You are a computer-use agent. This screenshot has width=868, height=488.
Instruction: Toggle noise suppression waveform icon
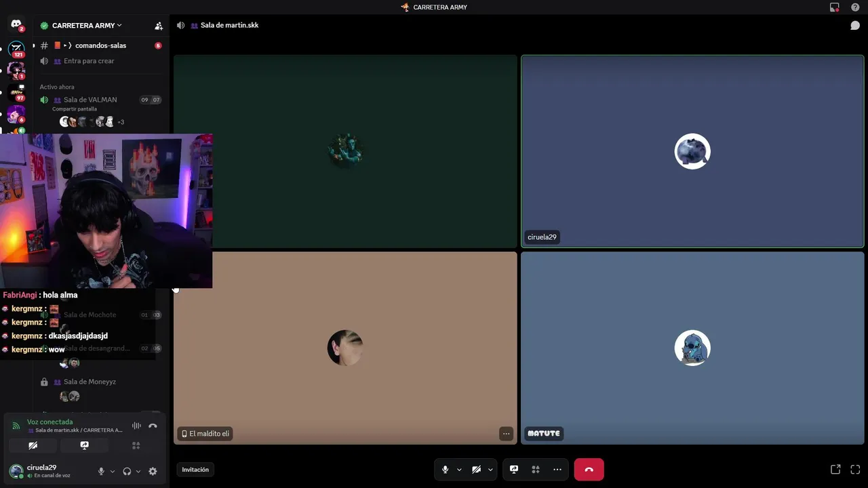point(136,426)
